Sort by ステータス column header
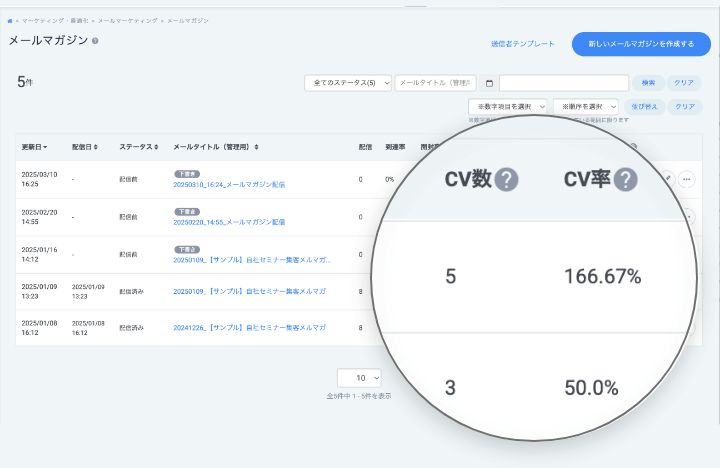The width and height of the screenshot is (720, 468). click(x=138, y=147)
